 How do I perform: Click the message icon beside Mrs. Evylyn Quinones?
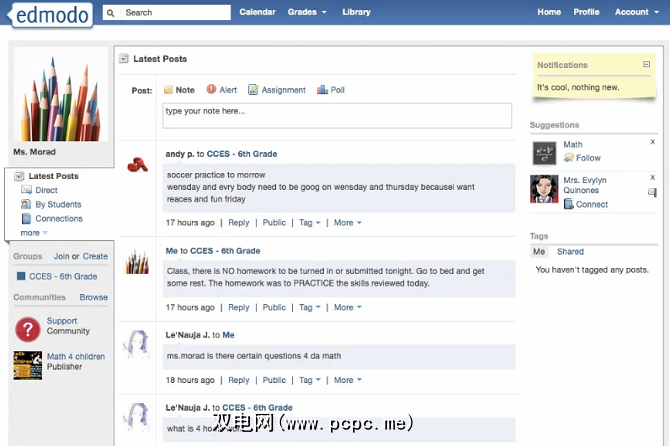pyautogui.click(x=652, y=192)
